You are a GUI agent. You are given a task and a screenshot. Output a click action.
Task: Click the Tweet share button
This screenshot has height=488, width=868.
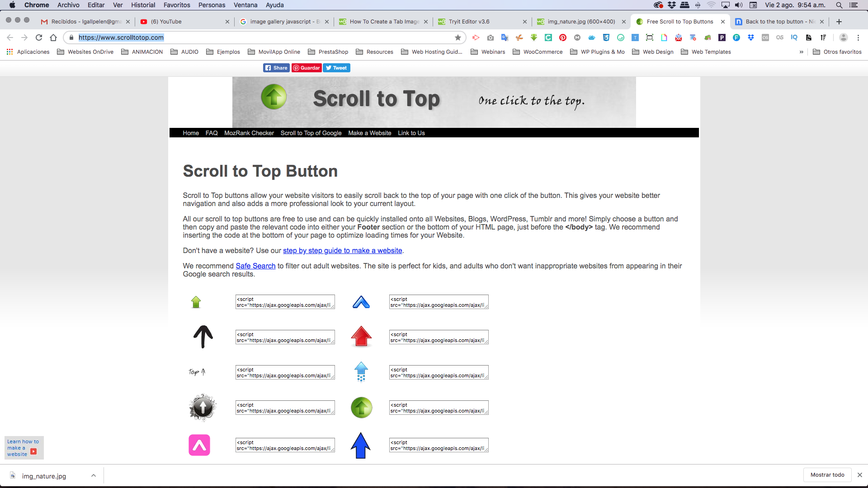[x=336, y=68]
